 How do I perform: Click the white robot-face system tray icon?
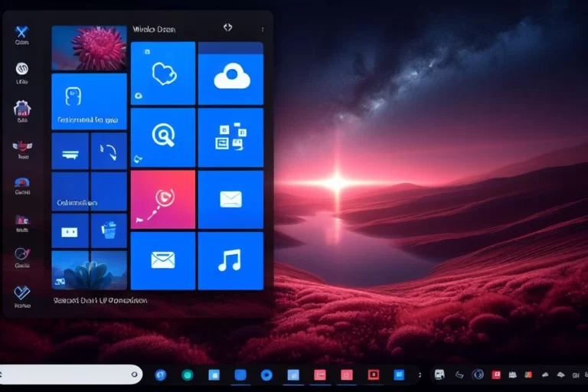(439, 374)
